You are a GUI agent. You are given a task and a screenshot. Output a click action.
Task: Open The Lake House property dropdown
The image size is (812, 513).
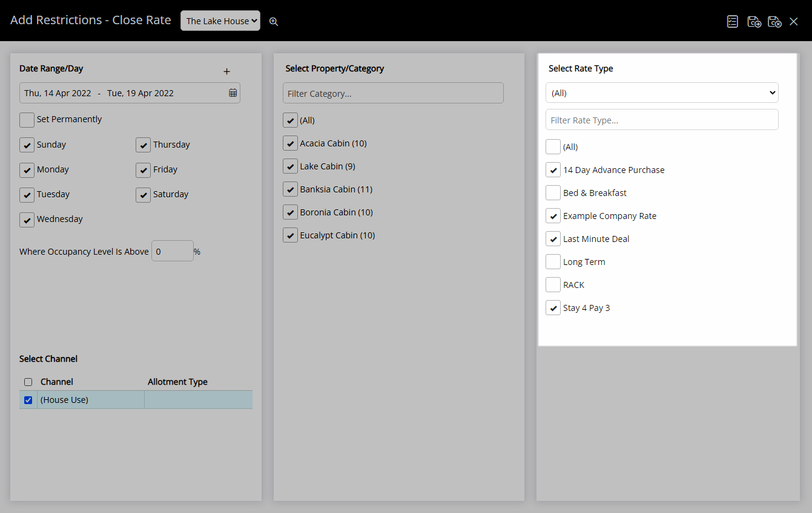coord(220,21)
